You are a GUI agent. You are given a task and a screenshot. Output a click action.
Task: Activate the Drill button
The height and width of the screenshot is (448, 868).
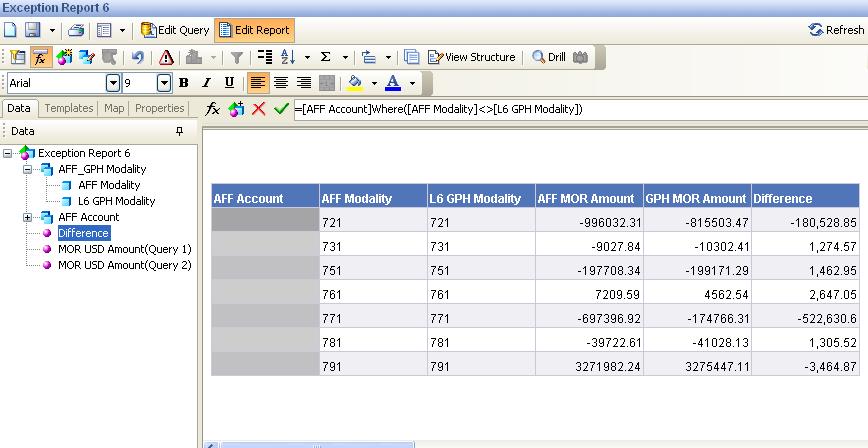coord(549,57)
